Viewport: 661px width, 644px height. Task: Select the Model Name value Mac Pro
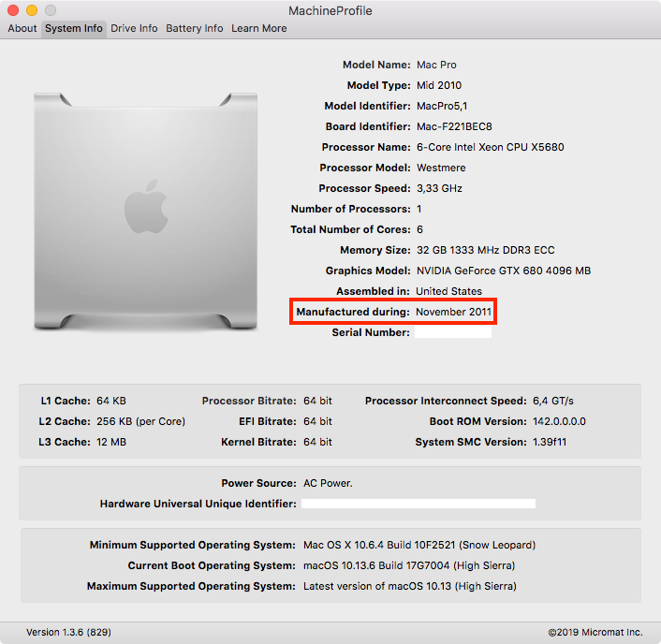coord(436,65)
